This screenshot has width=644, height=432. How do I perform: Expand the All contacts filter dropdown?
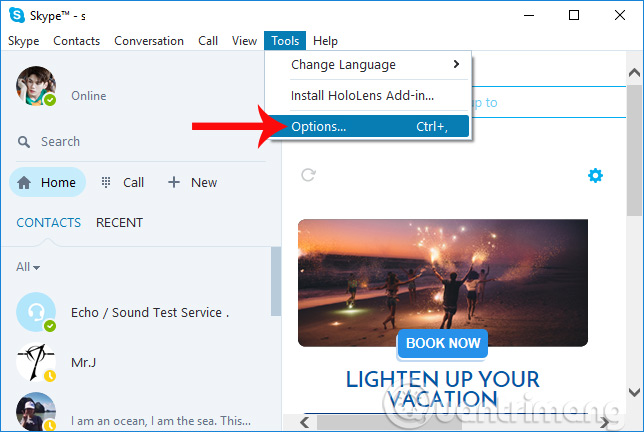(x=28, y=267)
